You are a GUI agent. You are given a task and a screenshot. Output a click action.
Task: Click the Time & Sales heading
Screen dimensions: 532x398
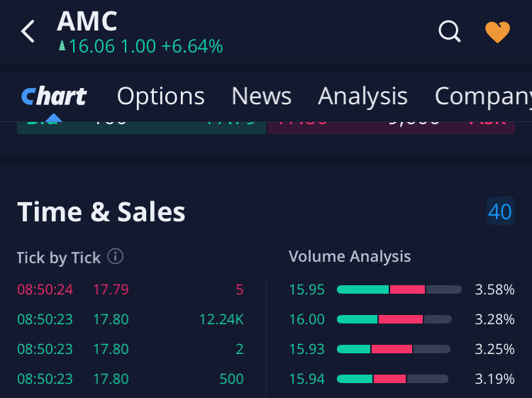click(x=101, y=211)
